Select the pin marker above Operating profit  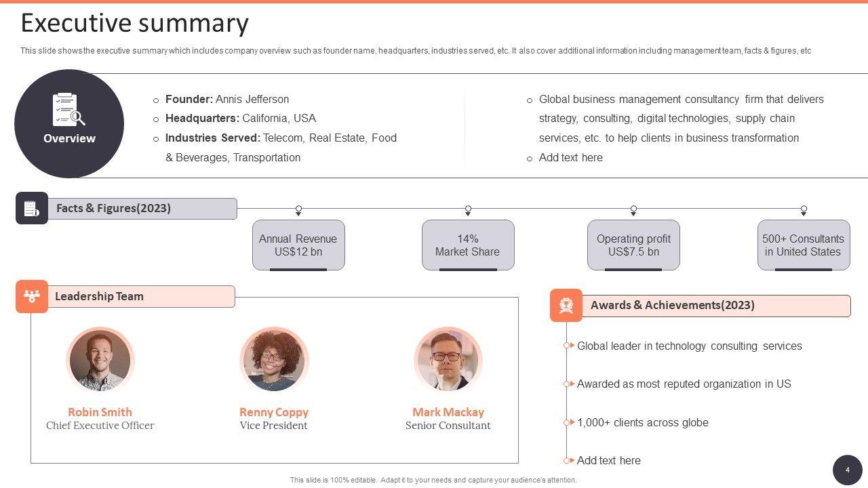pyautogui.click(x=633, y=210)
